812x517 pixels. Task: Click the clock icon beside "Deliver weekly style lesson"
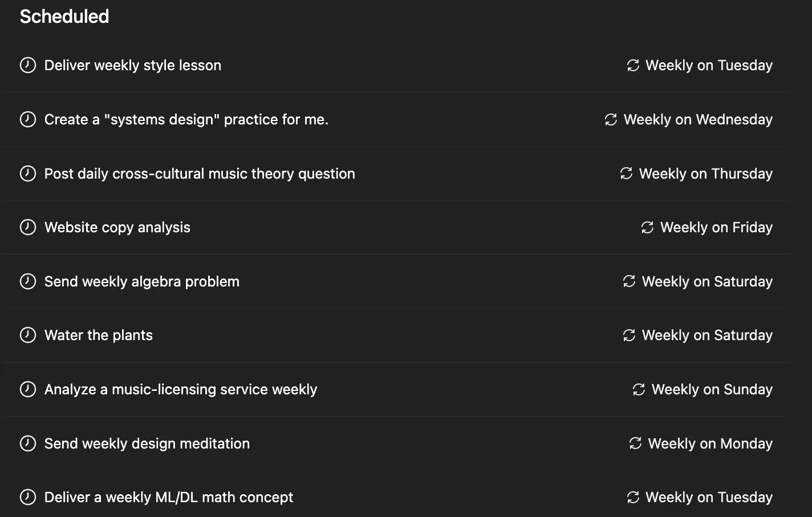(28, 66)
